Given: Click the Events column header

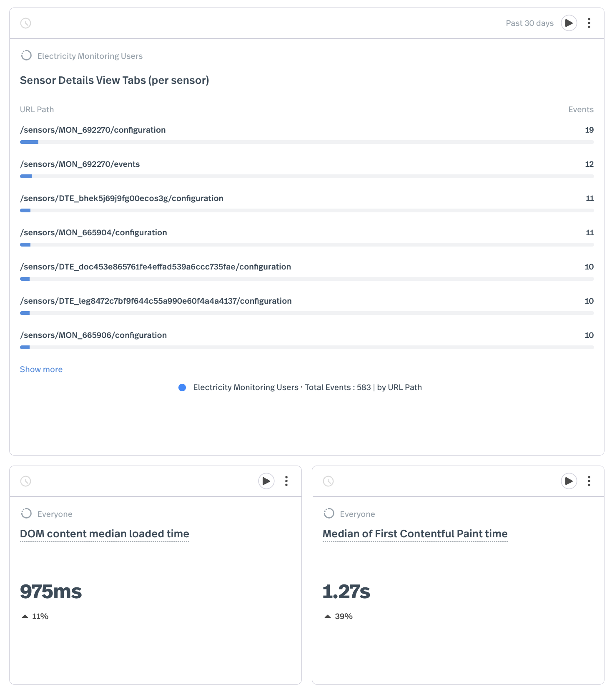Looking at the screenshot, I should pos(581,109).
